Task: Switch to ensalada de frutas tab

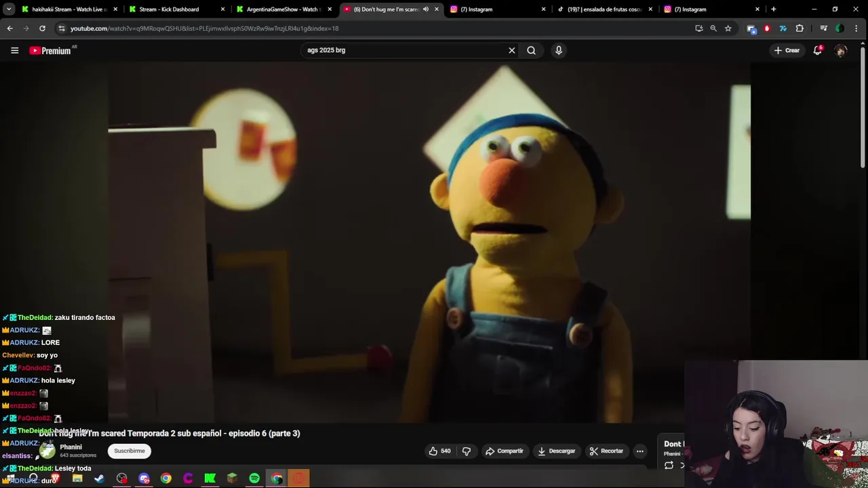Action: tap(605, 9)
